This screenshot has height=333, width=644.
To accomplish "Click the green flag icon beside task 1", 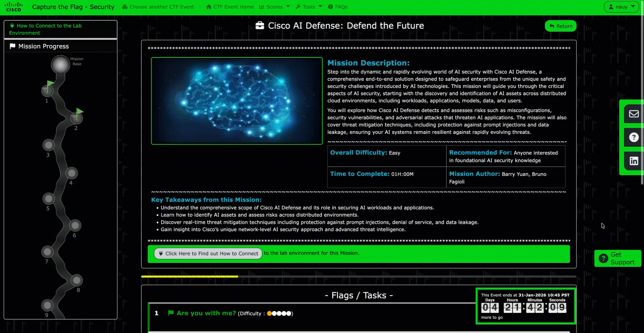I will (x=171, y=313).
